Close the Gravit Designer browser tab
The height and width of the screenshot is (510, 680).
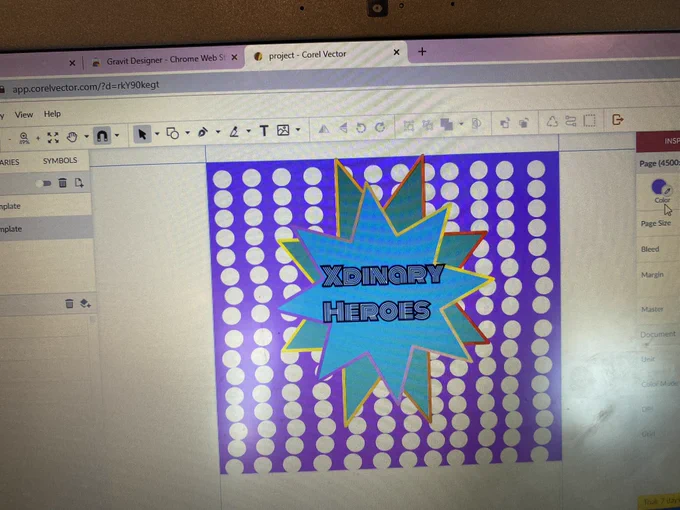coord(234,57)
